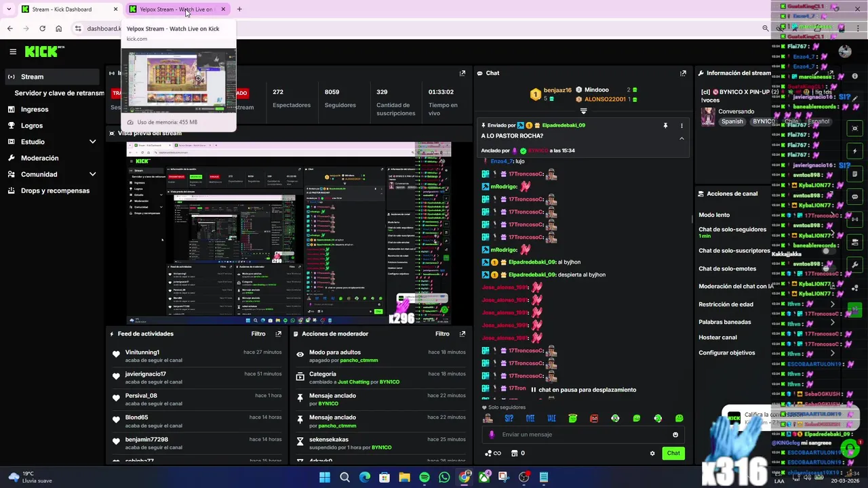Expand the Estudio sidebar section
868x488 pixels.
tap(92, 142)
